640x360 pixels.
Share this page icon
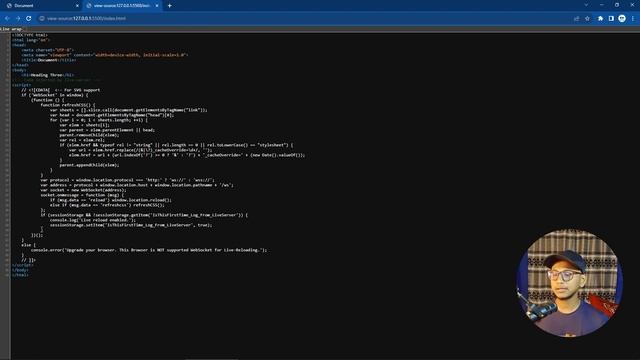click(x=576, y=18)
